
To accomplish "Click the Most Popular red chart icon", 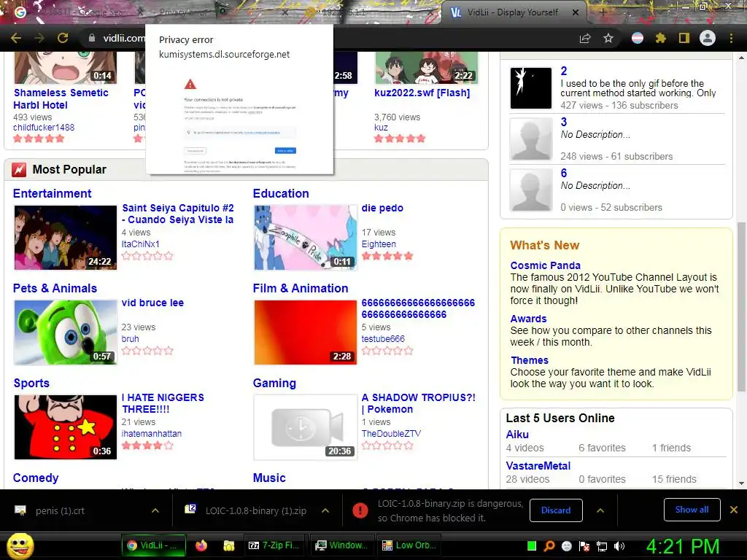I will [x=19, y=169].
